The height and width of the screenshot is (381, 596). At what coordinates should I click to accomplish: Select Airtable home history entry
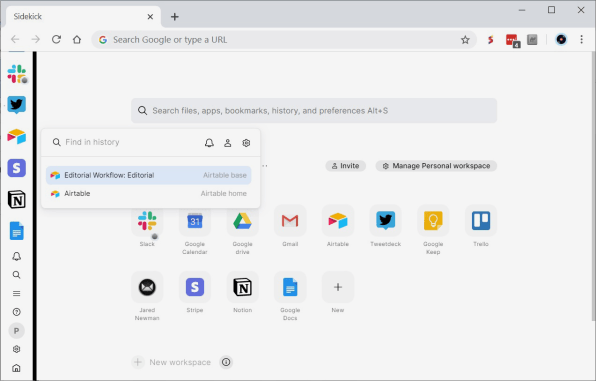click(149, 194)
